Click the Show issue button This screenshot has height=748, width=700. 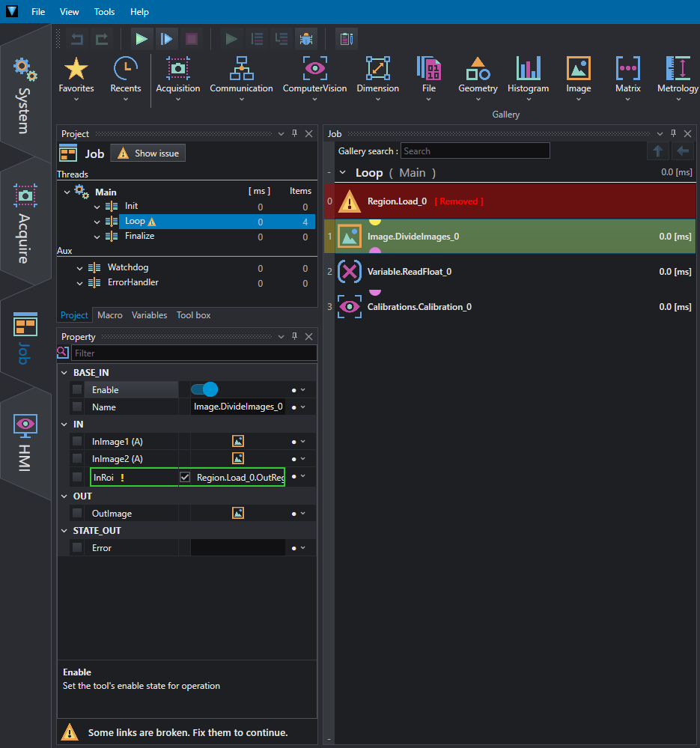point(147,153)
